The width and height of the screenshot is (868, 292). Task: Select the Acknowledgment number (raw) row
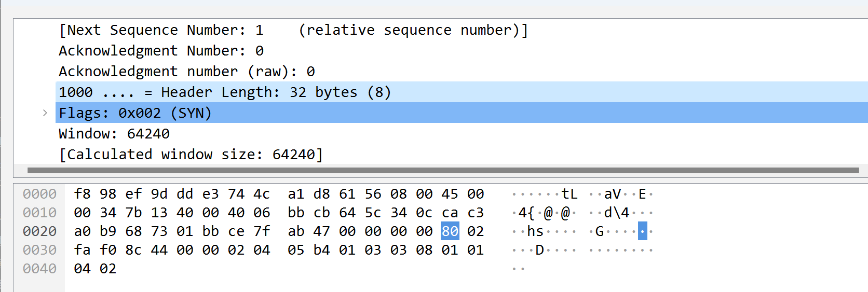[x=462, y=71]
